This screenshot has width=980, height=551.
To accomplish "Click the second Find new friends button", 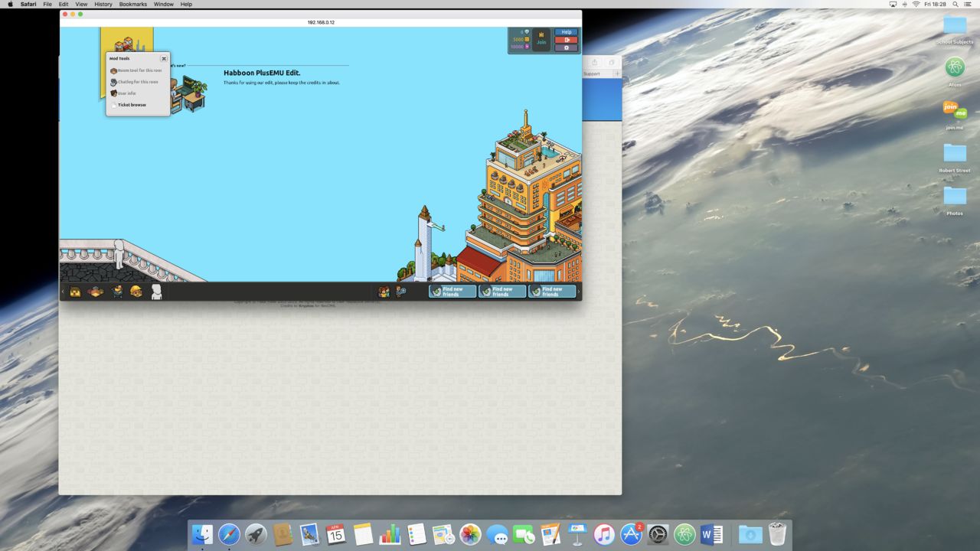I will pyautogui.click(x=502, y=292).
